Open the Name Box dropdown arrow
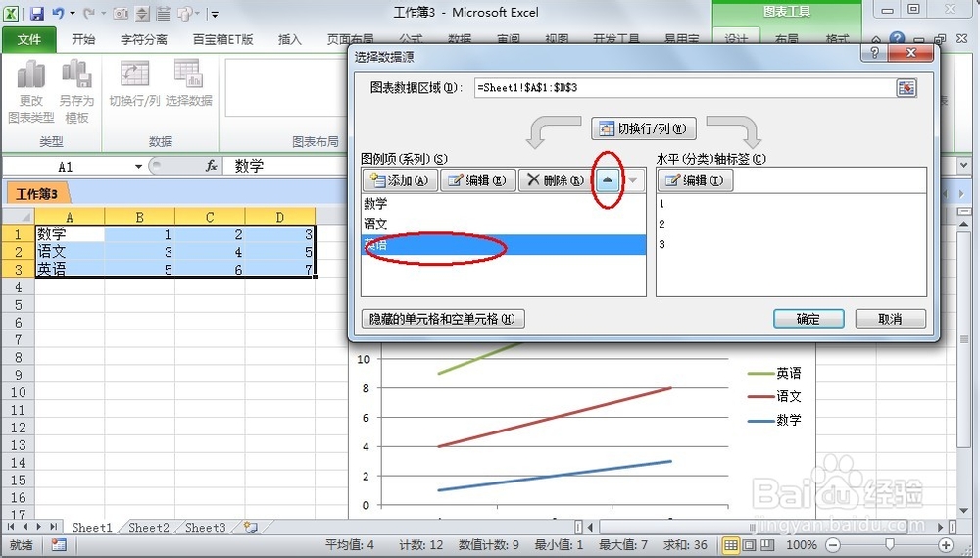Image resolution: width=980 pixels, height=558 pixels. (138, 167)
